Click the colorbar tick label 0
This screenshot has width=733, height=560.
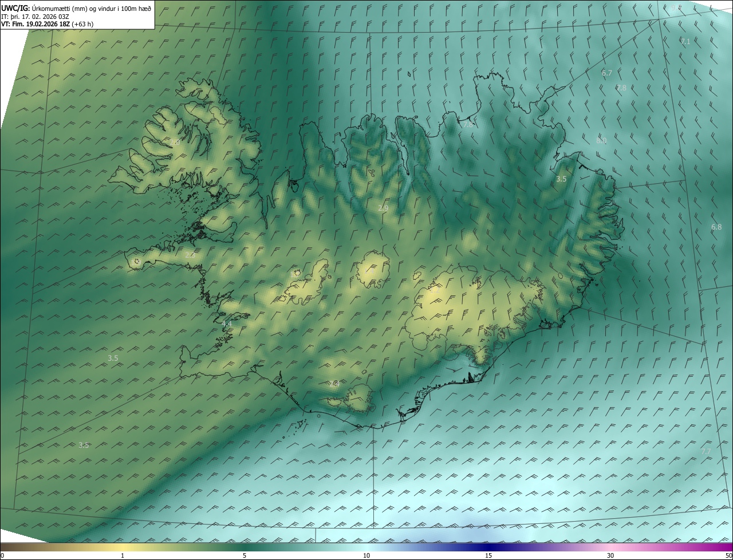2,555
